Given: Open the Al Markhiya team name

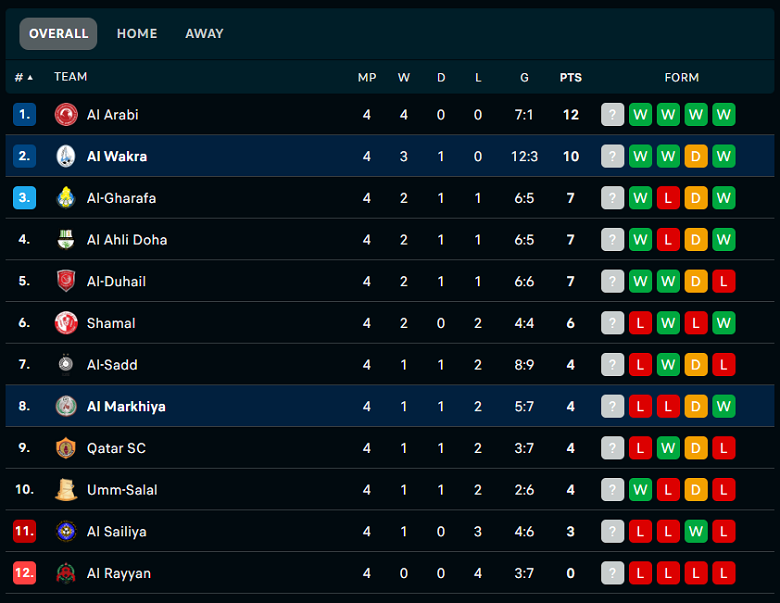Looking at the screenshot, I should [126, 406].
